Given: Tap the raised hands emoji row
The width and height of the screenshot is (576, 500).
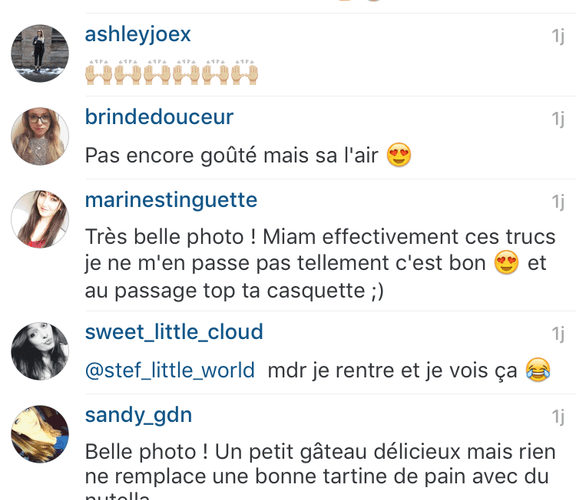Looking at the screenshot, I should 172,72.
